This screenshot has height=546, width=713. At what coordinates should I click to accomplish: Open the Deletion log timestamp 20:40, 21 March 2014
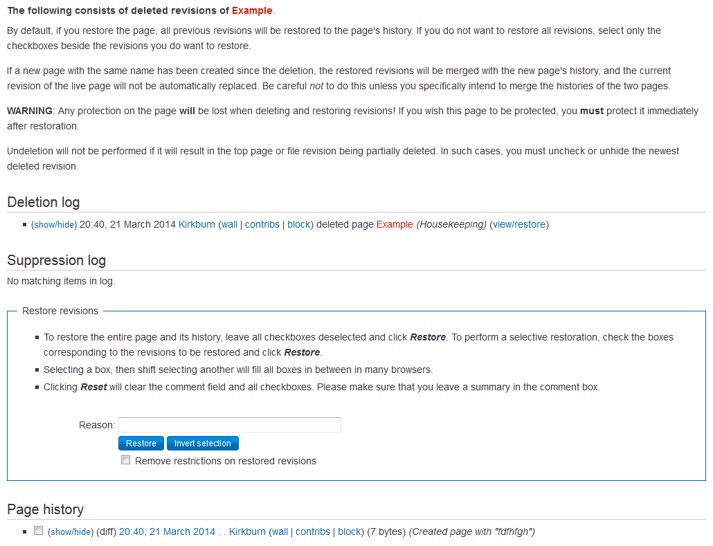pyautogui.click(x=127, y=225)
